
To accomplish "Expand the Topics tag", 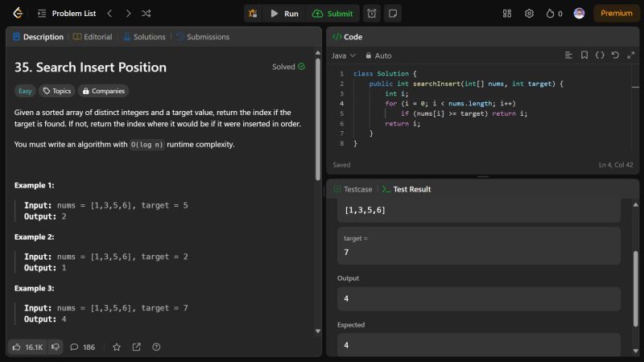I will click(57, 91).
